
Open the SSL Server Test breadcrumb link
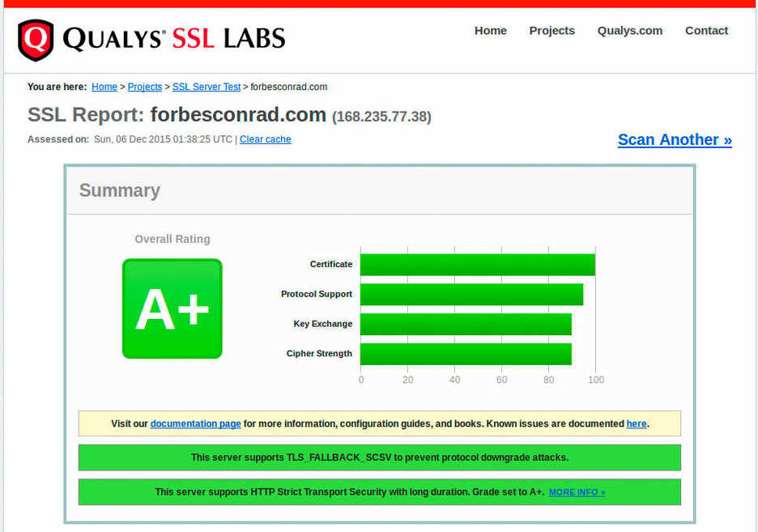[x=207, y=87]
